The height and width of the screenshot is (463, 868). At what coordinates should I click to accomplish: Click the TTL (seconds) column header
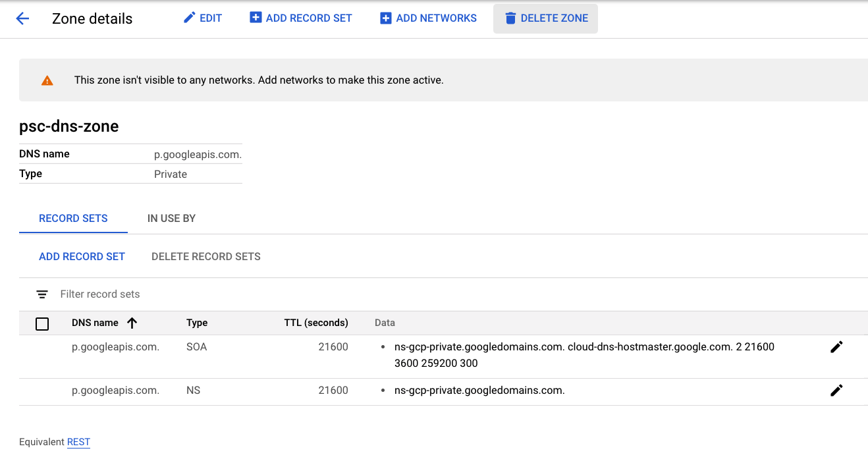pos(315,323)
